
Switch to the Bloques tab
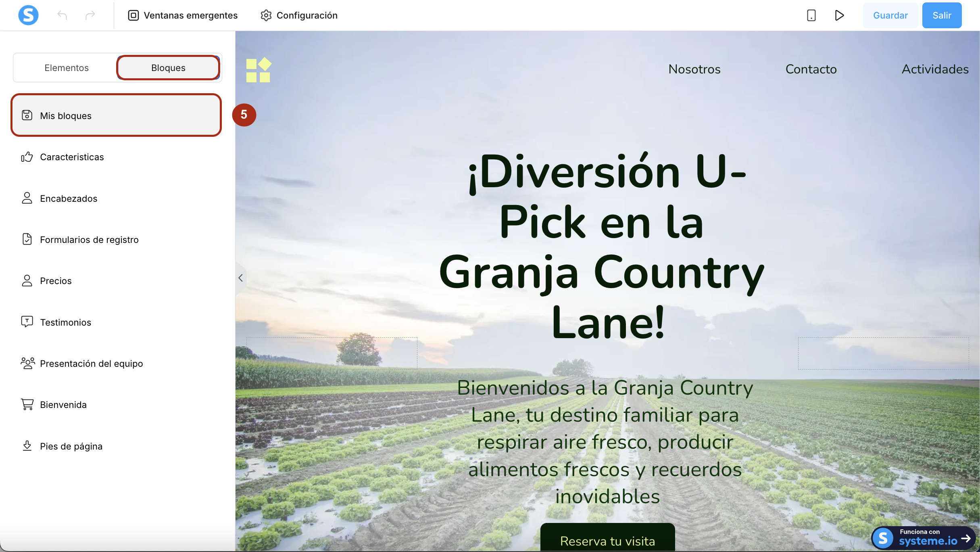coord(168,68)
